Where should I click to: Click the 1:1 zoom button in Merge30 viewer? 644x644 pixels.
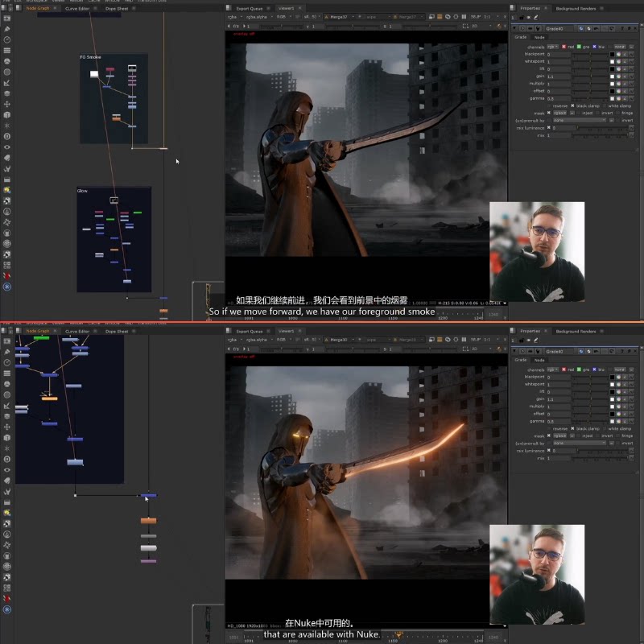487,340
